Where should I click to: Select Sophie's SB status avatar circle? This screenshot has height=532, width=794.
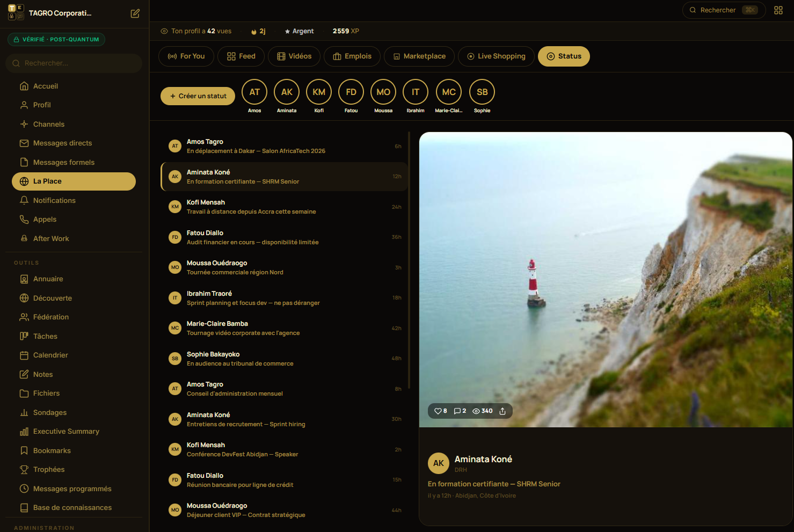(x=482, y=92)
